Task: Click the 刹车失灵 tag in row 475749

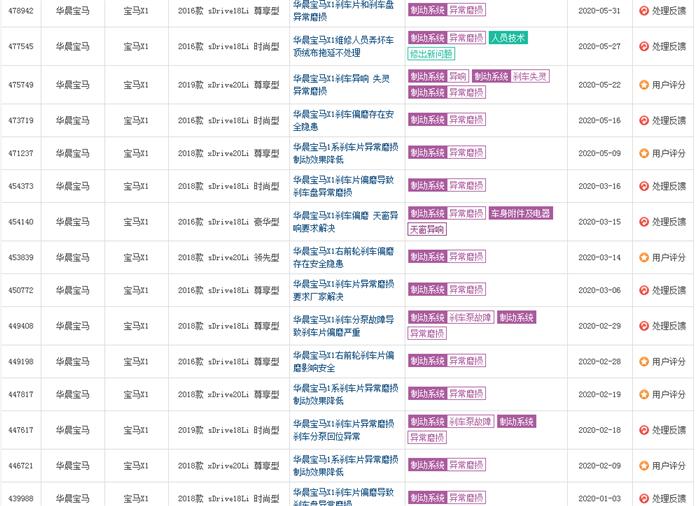Action: 530,76
